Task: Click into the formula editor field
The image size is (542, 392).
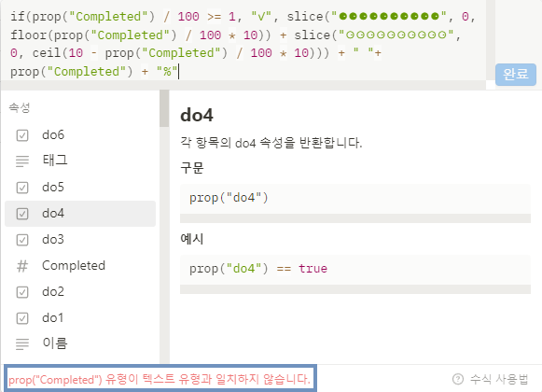Action: [x=243, y=40]
